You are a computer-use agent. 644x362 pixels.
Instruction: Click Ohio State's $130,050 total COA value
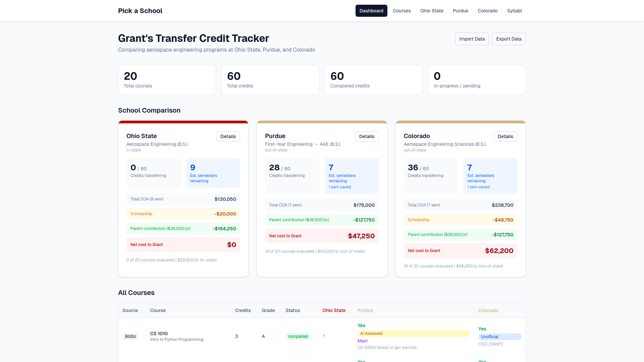(225, 199)
